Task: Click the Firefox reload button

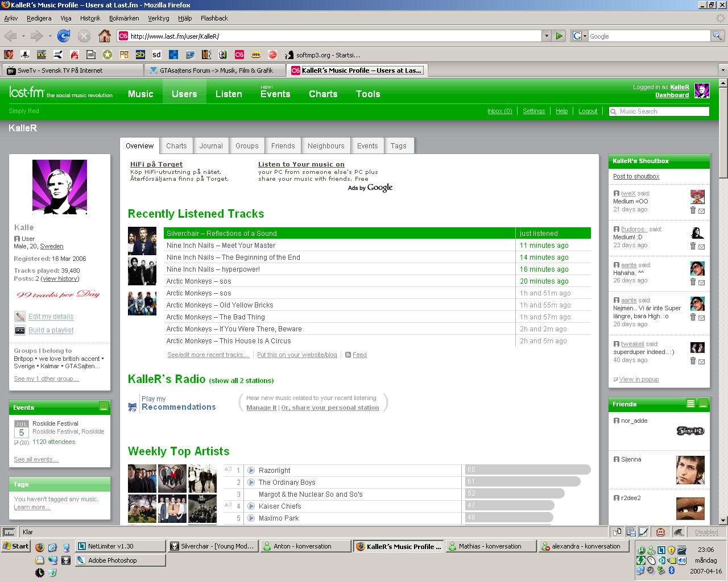Action: coord(64,36)
